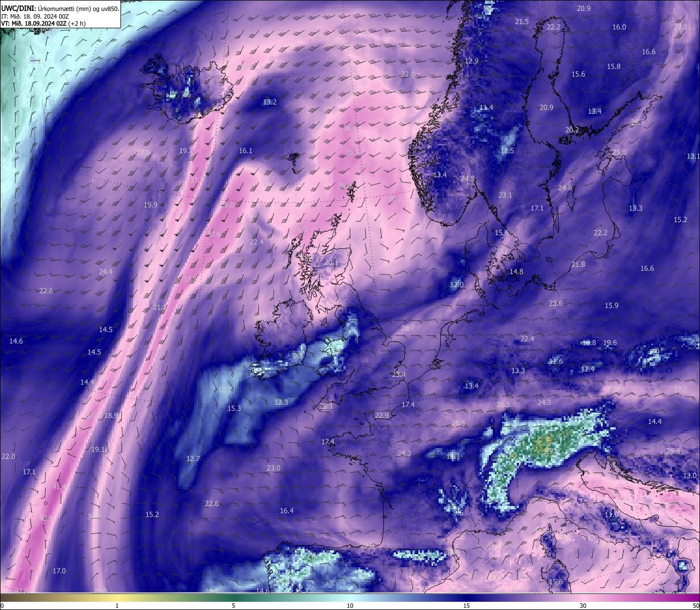Click the 18.9 value in the Atlantic
This screenshot has height=610, width=700.
[111, 416]
